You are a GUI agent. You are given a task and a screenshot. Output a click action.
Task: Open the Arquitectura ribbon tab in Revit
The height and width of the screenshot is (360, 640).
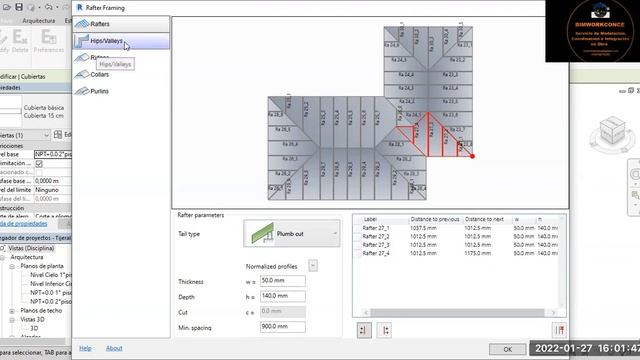39,20
